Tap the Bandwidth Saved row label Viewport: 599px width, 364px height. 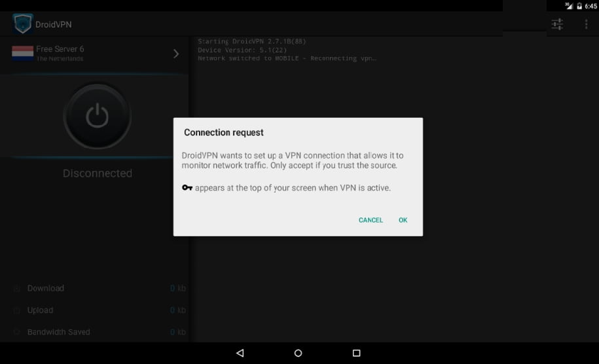point(58,332)
